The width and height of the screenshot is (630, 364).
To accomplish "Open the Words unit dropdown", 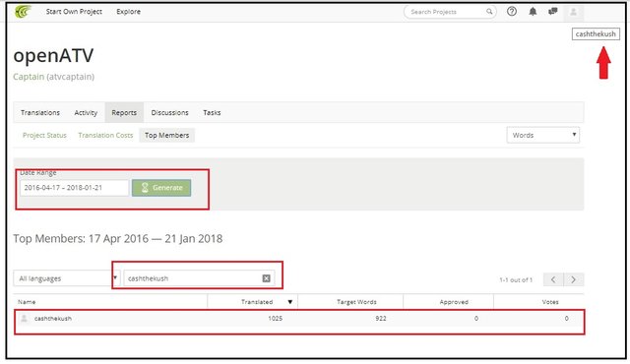I will (542, 135).
